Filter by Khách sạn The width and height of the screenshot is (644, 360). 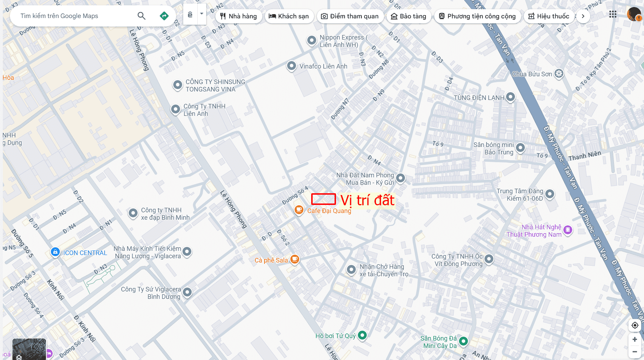click(289, 16)
